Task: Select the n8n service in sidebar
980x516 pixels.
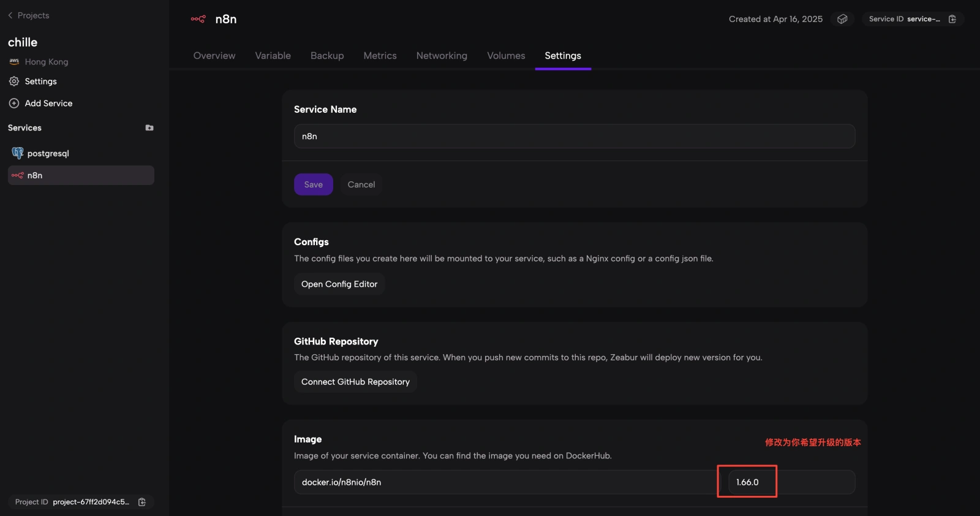Action: [35, 175]
